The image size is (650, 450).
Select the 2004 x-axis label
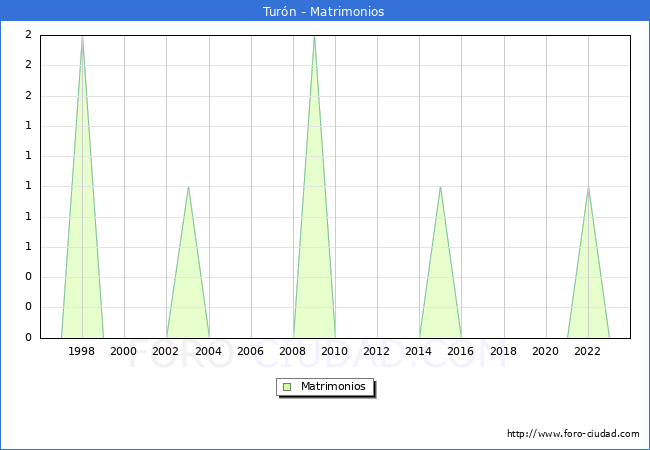coord(208,351)
